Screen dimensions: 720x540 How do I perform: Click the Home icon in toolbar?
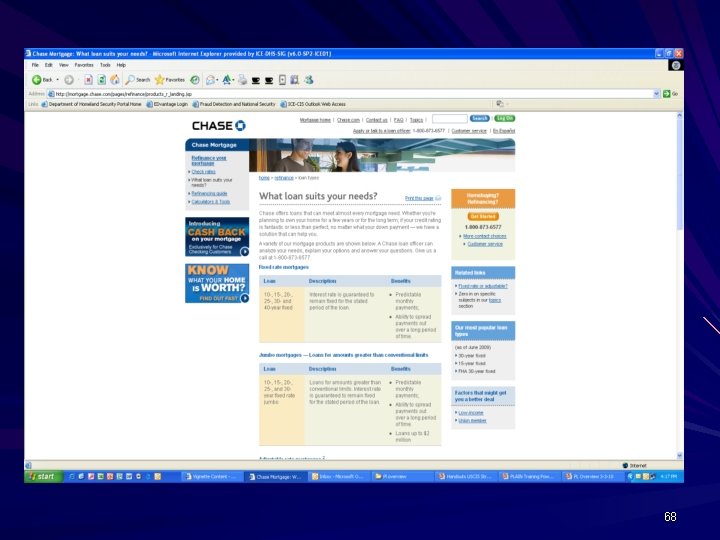pos(115,80)
